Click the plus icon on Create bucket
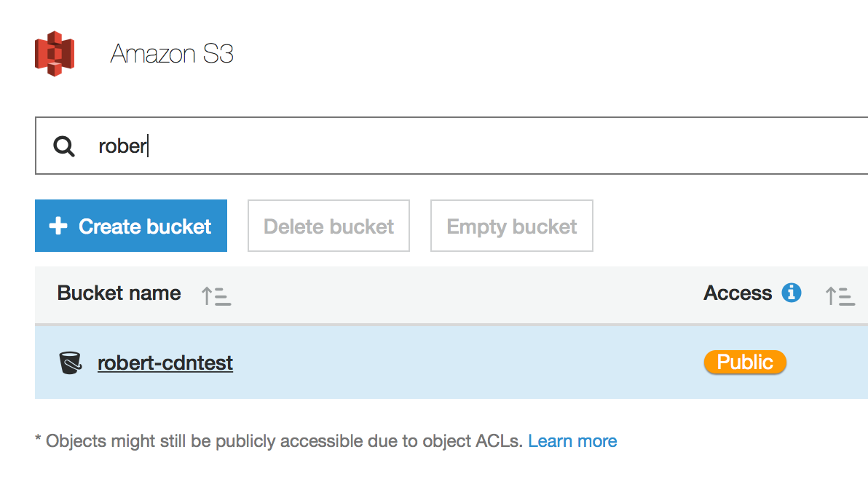The image size is (868, 479). [58, 226]
